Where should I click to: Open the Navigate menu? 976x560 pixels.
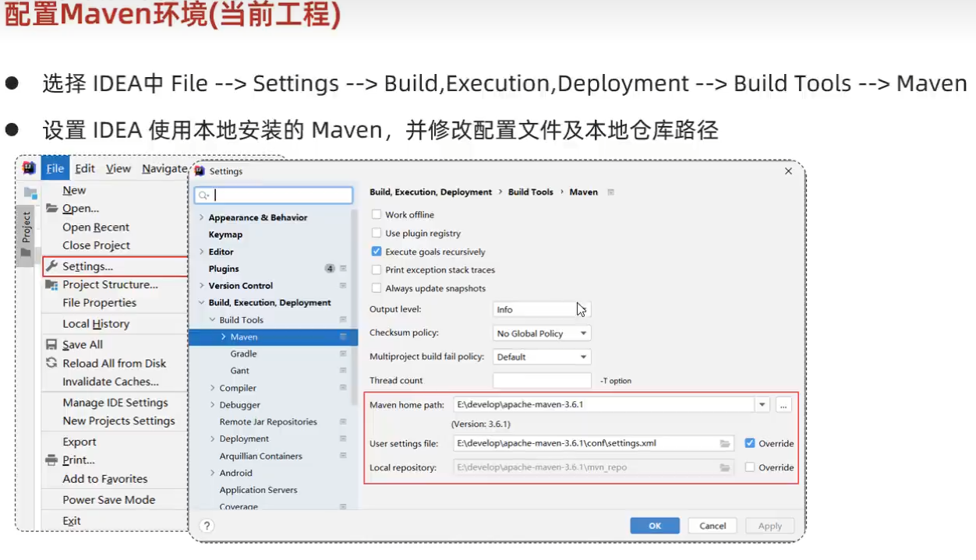click(x=164, y=168)
